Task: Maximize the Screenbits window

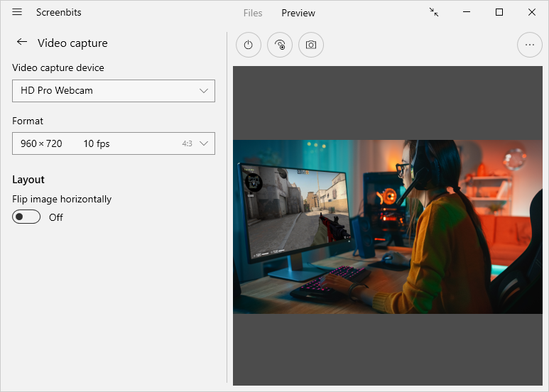Action: (x=499, y=12)
